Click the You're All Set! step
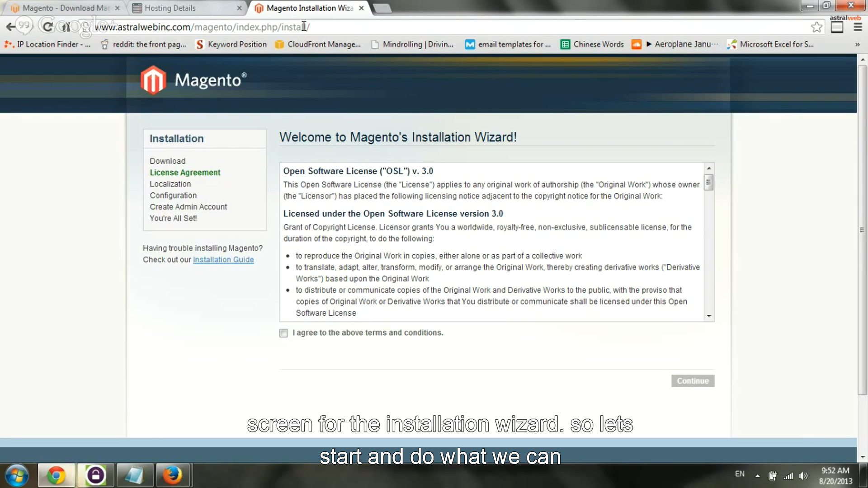This screenshot has width=868, height=488. point(173,218)
